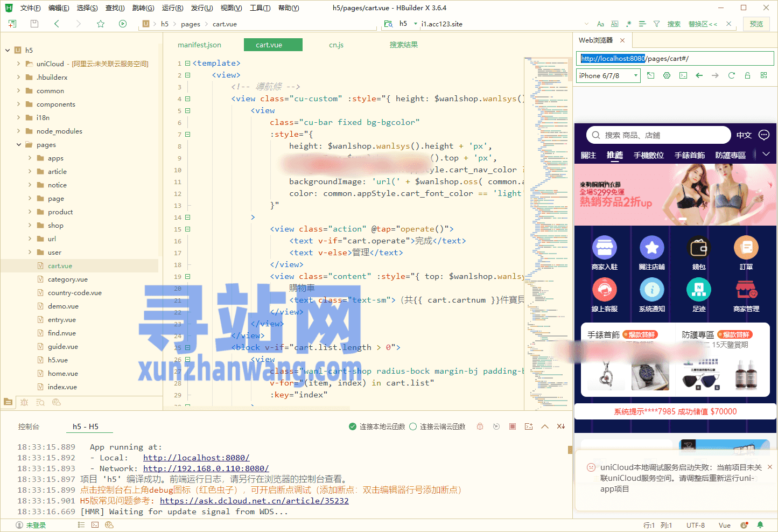Open the 运行(R) menu
This screenshot has height=532, width=778.
pos(172,8)
